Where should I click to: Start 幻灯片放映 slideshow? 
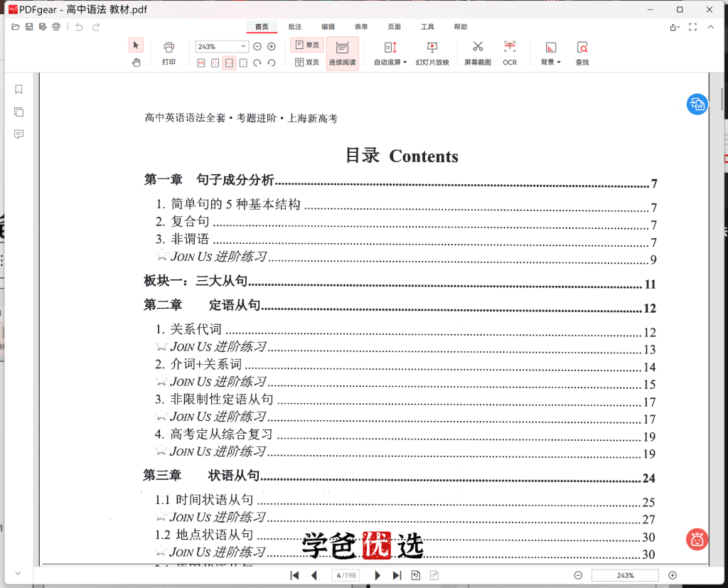[x=432, y=53]
